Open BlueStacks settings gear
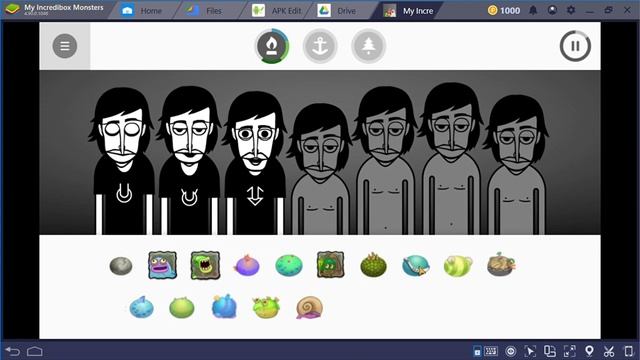Screen dimensions: 640x360 [571, 10]
